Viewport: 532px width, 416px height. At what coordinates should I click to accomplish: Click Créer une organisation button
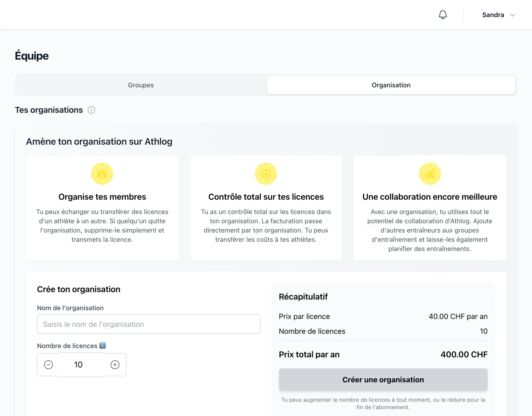(383, 380)
